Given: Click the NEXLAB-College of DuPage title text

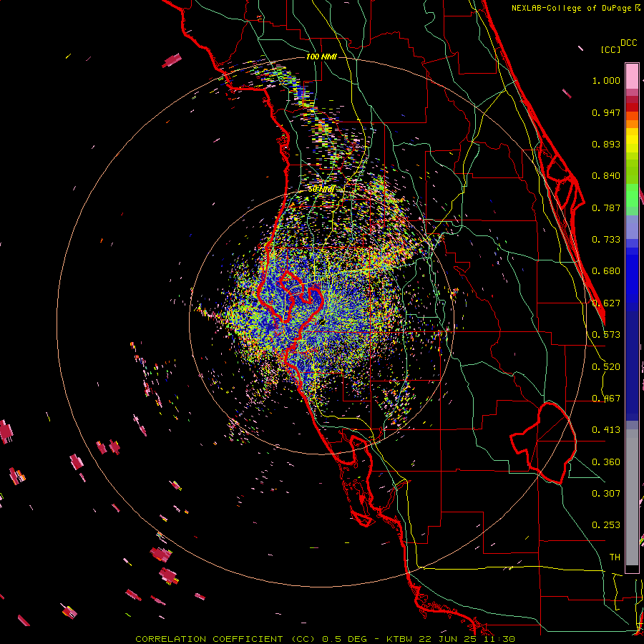Looking at the screenshot, I should pyautogui.click(x=572, y=8).
